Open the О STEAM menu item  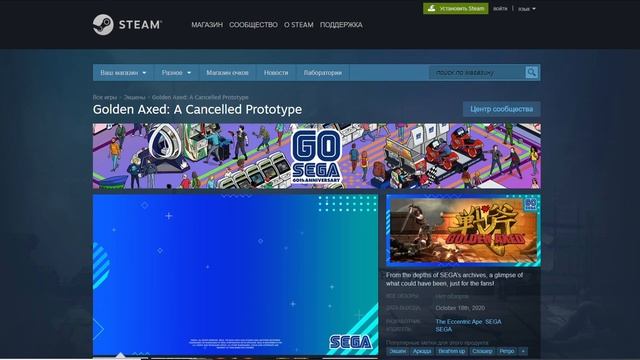[299, 25]
